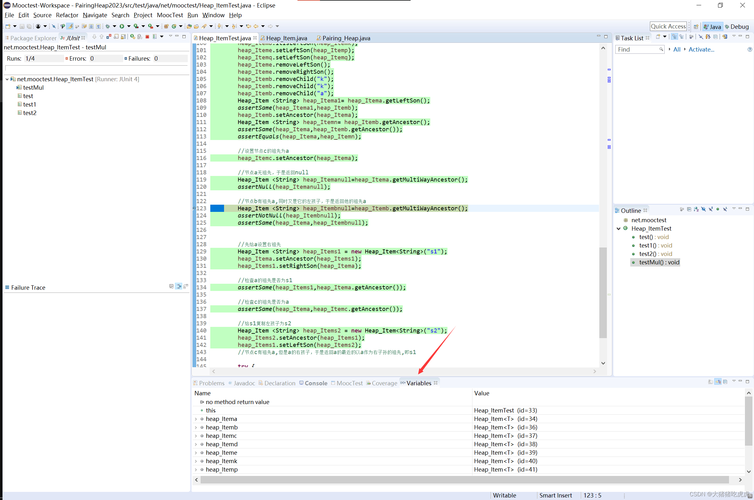This screenshot has height=500, width=754.
Task: Switch to the Pairing_Heap.java editor tab
Action: tap(346, 38)
